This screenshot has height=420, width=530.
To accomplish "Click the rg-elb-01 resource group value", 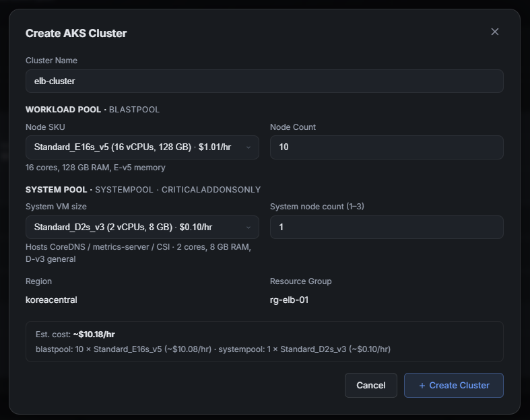I will coord(289,300).
